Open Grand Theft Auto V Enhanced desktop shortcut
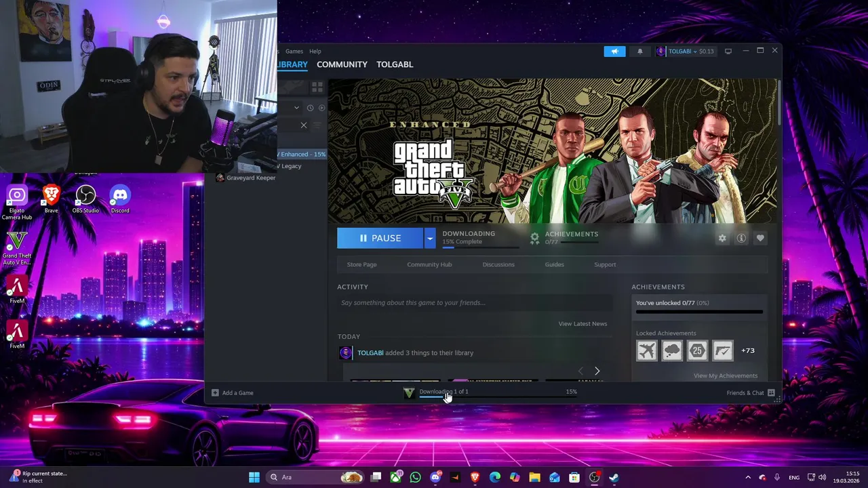868x488 pixels. tap(17, 248)
